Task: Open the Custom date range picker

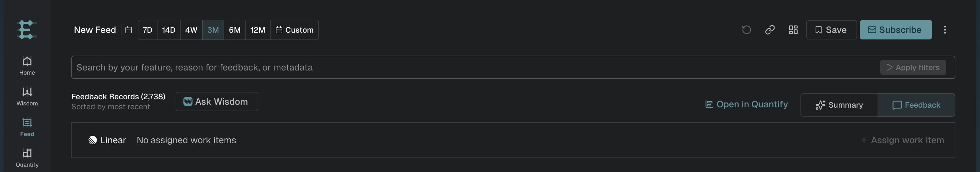Action: [x=295, y=30]
